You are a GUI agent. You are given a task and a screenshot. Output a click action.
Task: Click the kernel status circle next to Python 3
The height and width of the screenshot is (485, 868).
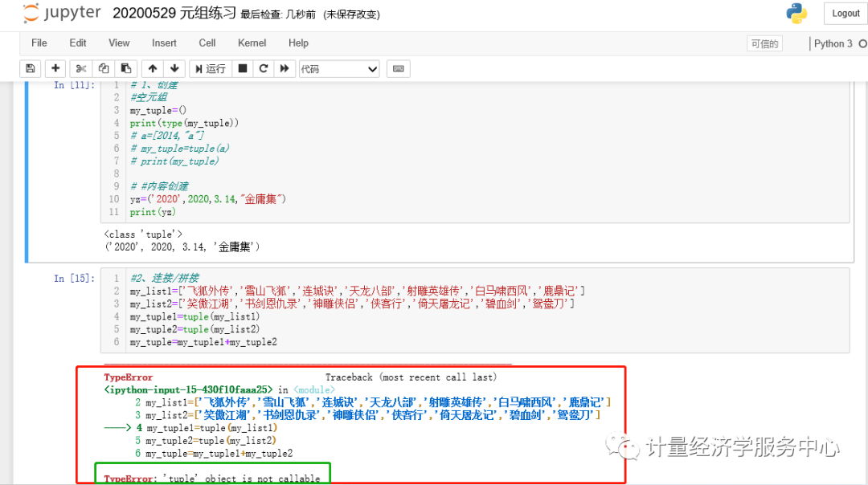(x=862, y=43)
